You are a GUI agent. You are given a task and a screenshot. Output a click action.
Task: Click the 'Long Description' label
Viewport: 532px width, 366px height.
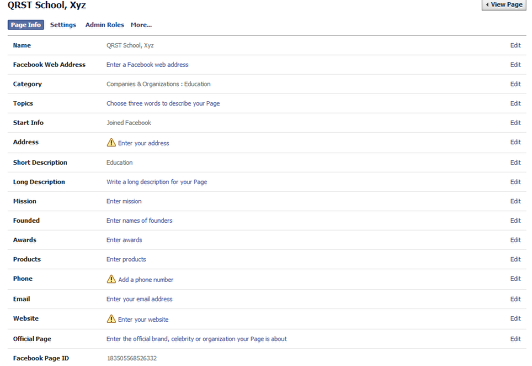pos(39,182)
